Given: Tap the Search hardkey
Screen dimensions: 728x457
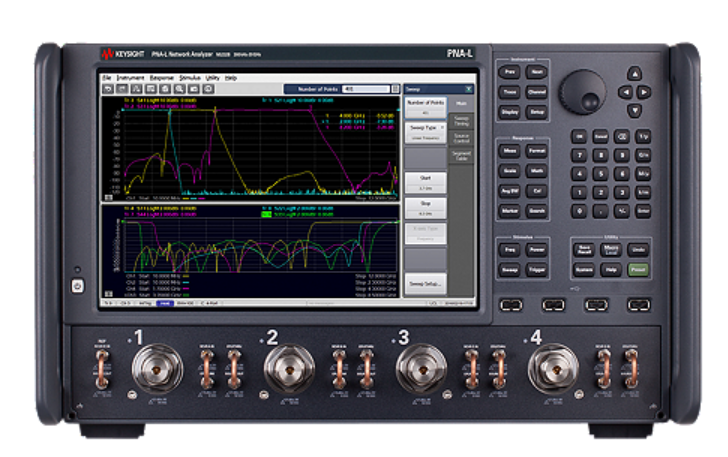Looking at the screenshot, I should pos(537,210).
